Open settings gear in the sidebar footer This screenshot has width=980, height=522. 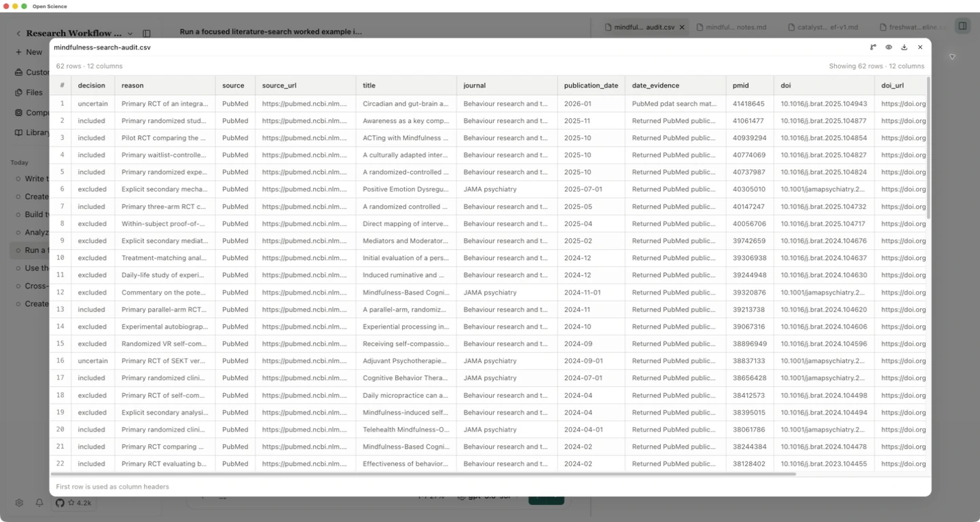point(19,503)
